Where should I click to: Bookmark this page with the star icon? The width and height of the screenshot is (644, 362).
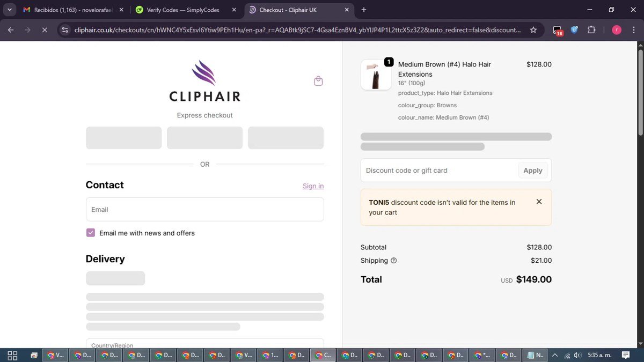[533, 30]
